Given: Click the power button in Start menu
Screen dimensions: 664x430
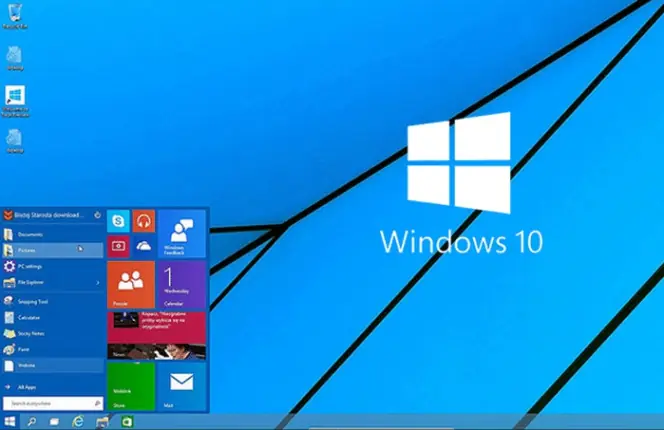Looking at the screenshot, I should (x=97, y=215).
